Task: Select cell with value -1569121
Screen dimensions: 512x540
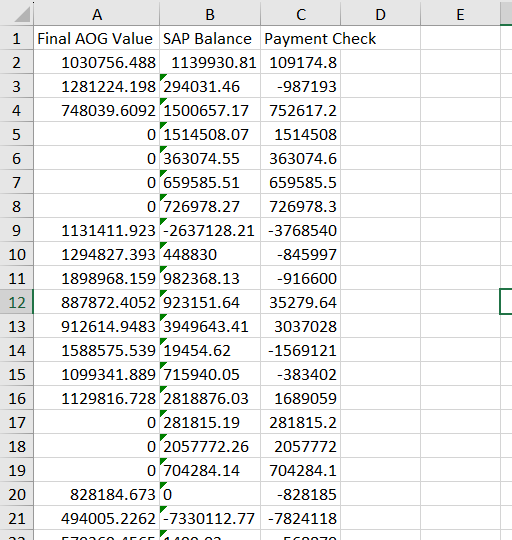Action: (x=301, y=350)
